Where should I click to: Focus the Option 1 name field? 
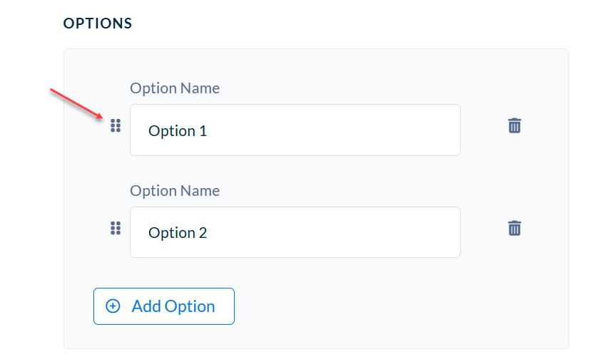(295, 130)
